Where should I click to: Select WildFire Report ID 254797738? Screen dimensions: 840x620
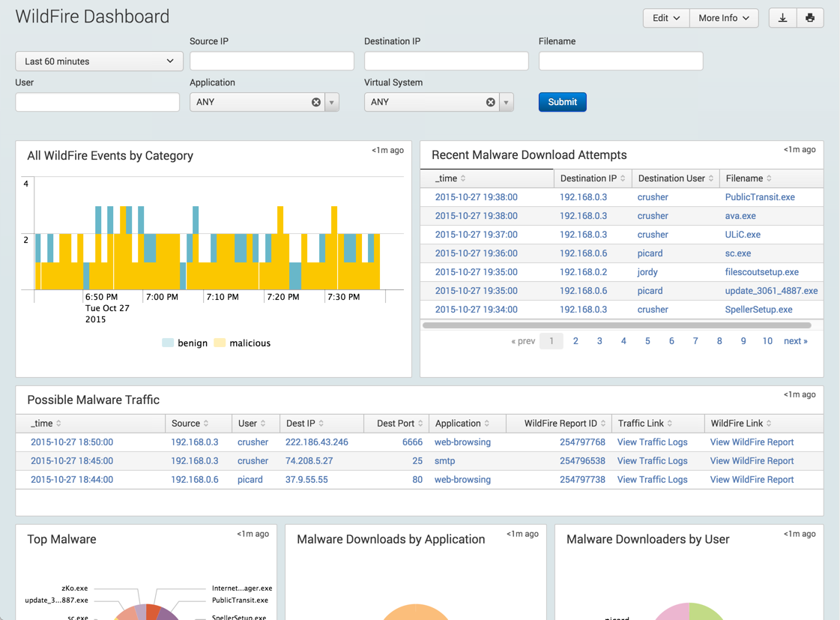(x=582, y=480)
